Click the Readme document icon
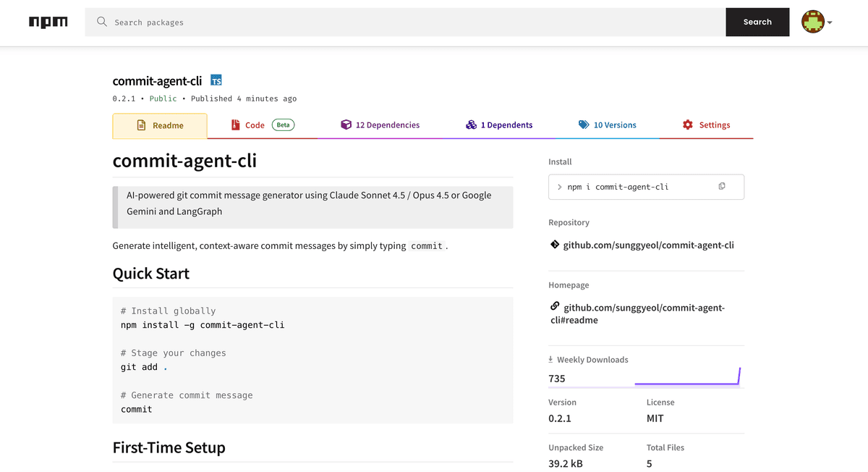This screenshot has width=868, height=472. pos(142,125)
